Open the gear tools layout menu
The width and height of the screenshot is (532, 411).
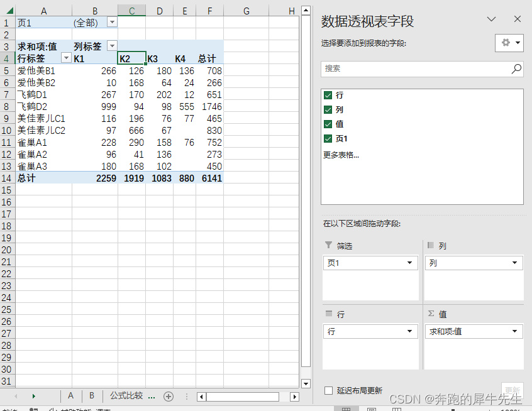coord(509,43)
